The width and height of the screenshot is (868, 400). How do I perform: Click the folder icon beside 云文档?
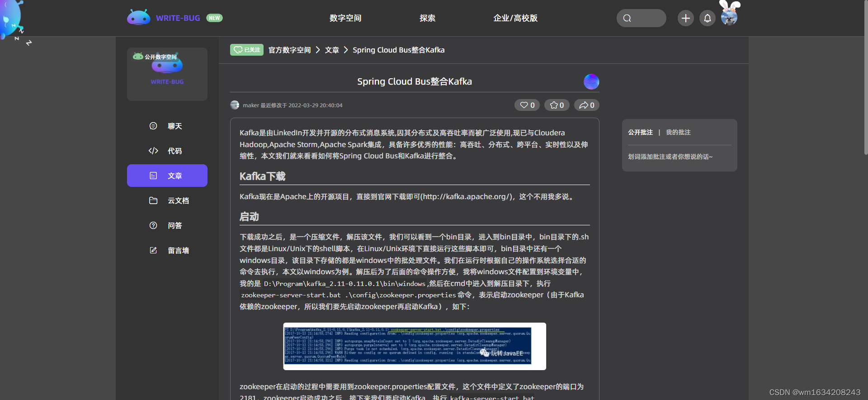coord(153,200)
